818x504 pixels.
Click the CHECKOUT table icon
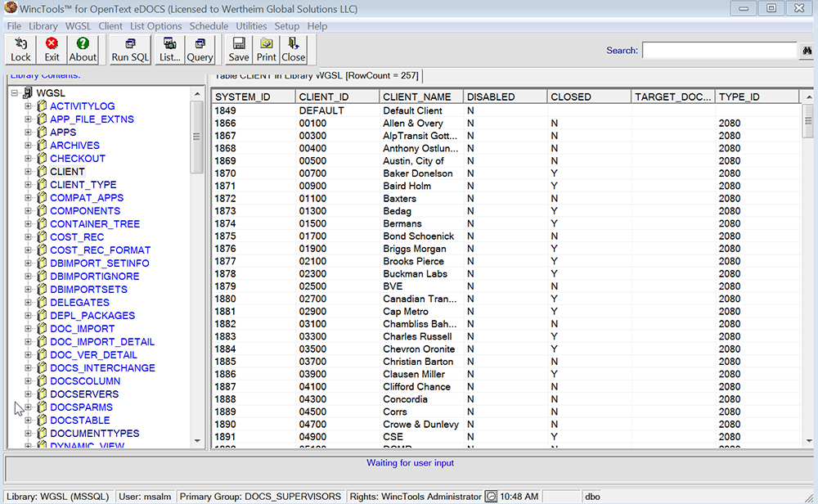(42, 158)
